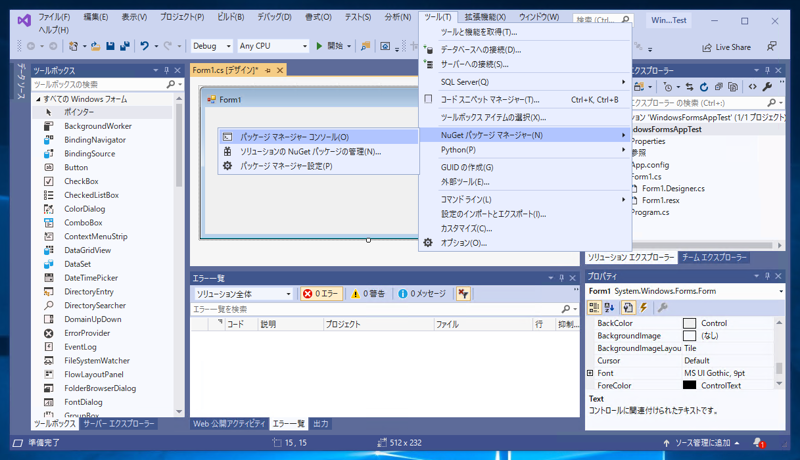Select the CheckBox control in Toolbox

pos(102,181)
